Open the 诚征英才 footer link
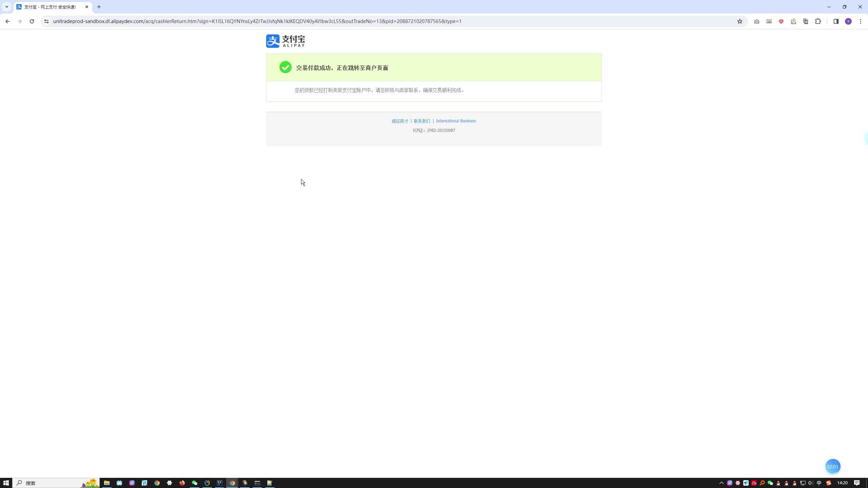Image resolution: width=868 pixels, height=488 pixels. click(400, 121)
